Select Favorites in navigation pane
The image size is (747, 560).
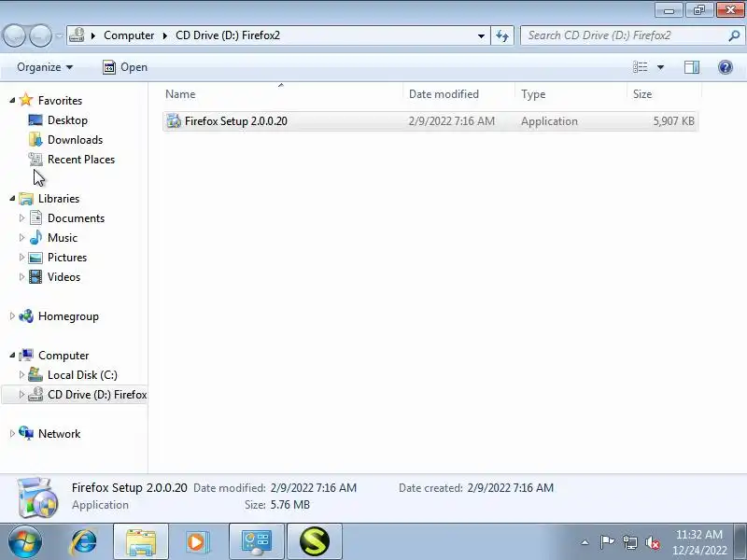pyautogui.click(x=60, y=101)
